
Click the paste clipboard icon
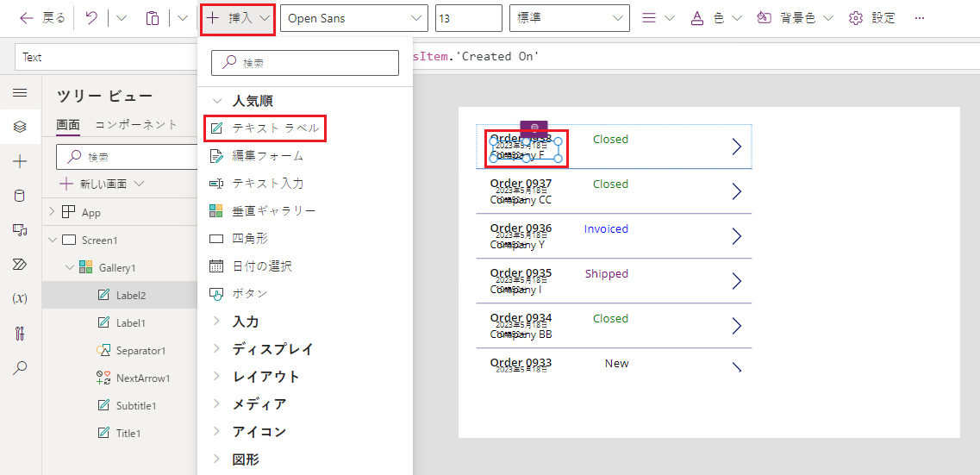[x=153, y=18]
